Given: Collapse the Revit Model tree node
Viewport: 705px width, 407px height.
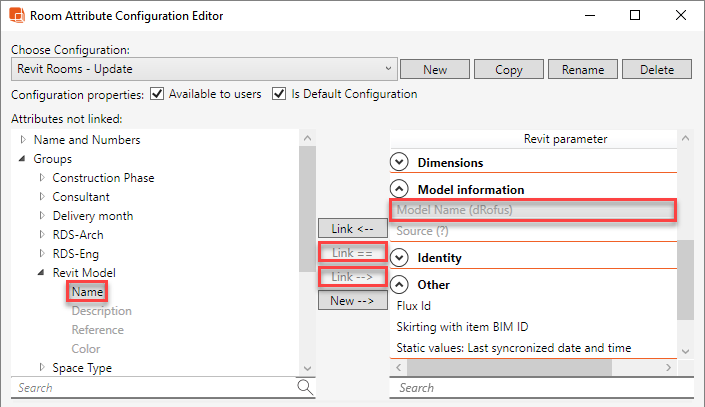Looking at the screenshot, I should pos(42,273).
